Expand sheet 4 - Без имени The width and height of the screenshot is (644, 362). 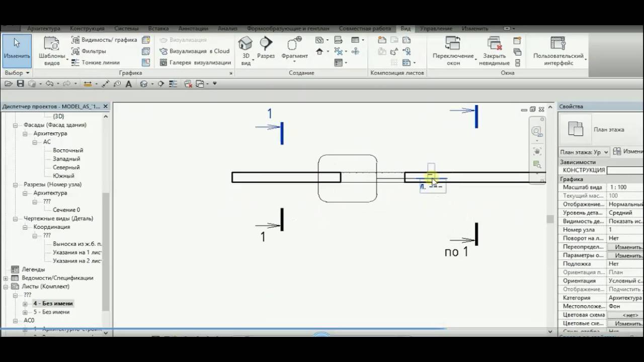click(x=25, y=304)
